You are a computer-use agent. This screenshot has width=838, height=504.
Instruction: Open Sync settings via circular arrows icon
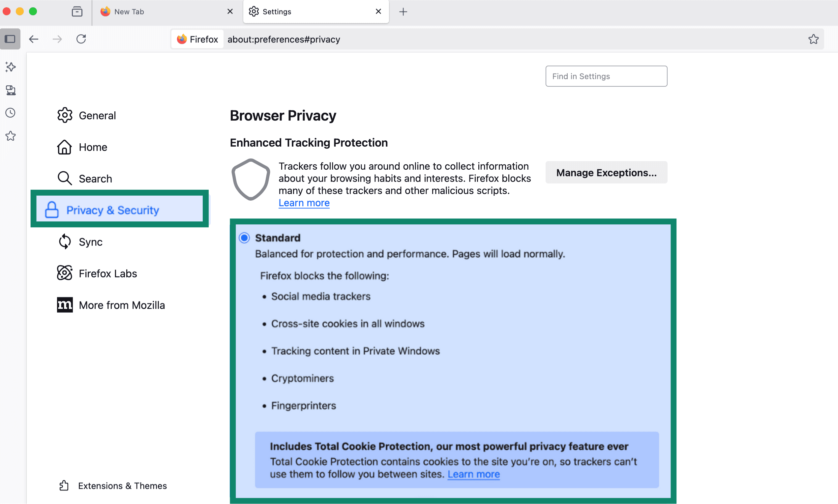[x=65, y=241]
